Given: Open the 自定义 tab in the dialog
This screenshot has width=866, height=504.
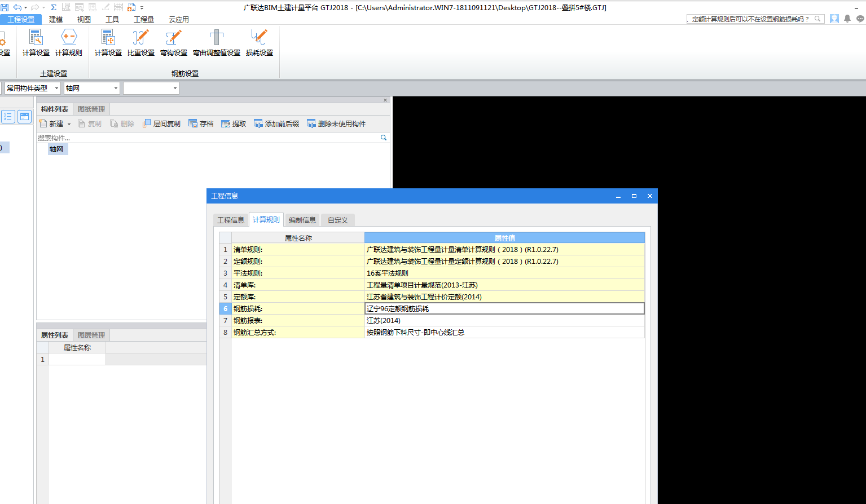Looking at the screenshot, I should tap(338, 220).
